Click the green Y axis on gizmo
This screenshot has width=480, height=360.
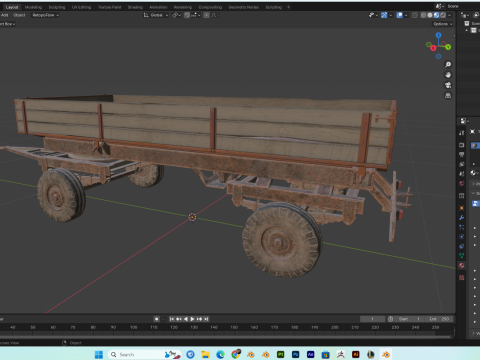tap(448, 47)
